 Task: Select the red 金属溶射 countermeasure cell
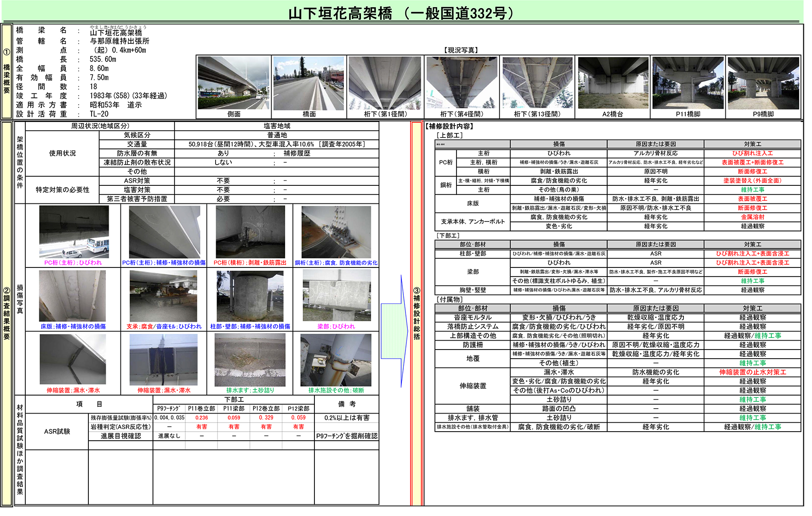[752, 217]
